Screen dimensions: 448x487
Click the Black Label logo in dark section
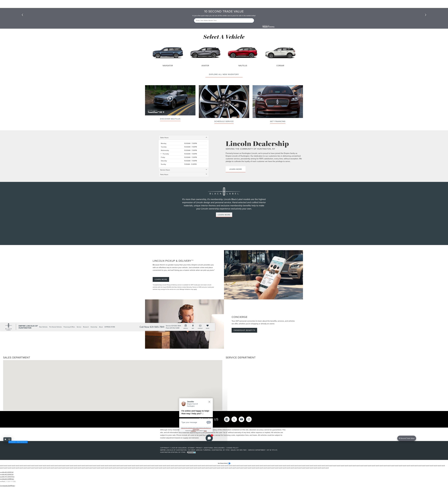[224, 191]
